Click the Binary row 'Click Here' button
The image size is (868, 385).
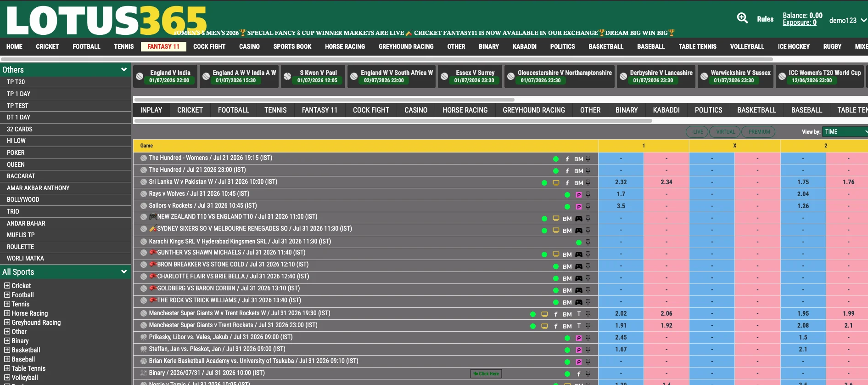click(x=486, y=374)
